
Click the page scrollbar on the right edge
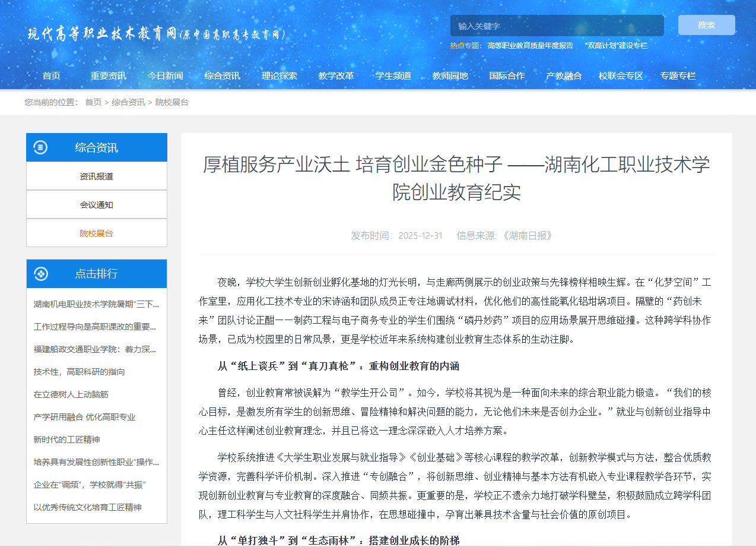(x=752, y=273)
